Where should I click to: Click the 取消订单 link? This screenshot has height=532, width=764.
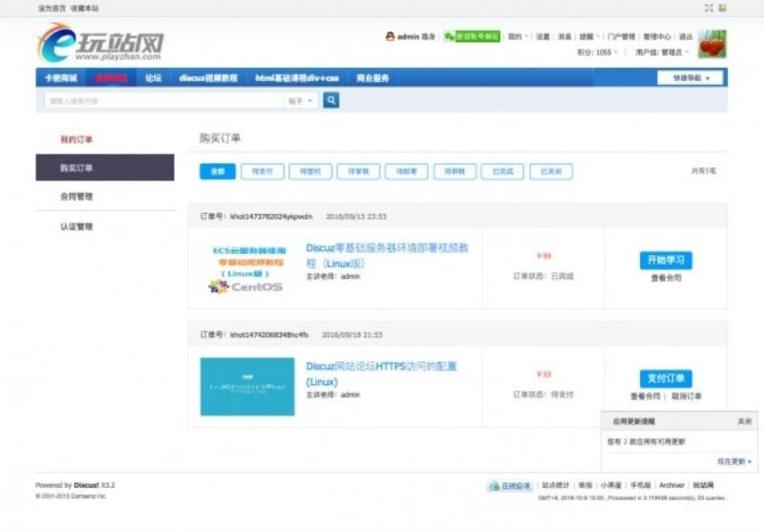687,396
